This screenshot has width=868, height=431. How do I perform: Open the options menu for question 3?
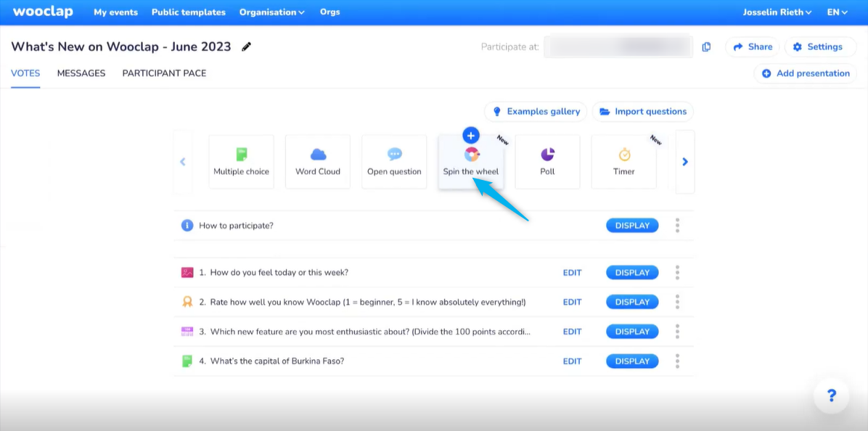pyautogui.click(x=677, y=332)
